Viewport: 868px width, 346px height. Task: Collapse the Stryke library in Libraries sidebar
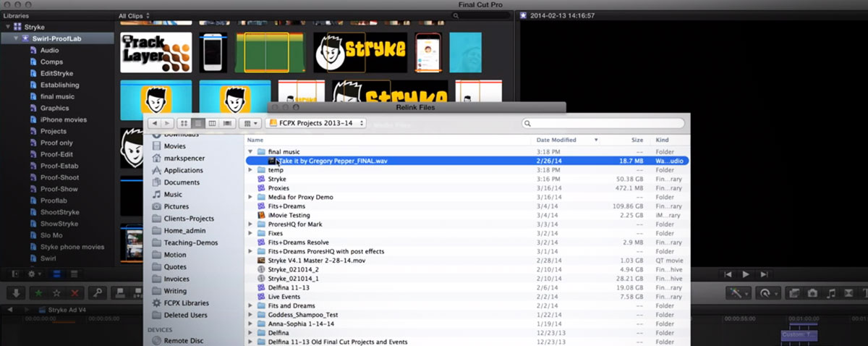click(x=8, y=27)
